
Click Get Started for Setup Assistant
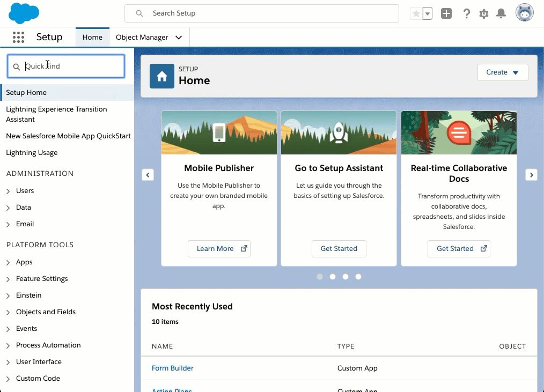pos(339,249)
